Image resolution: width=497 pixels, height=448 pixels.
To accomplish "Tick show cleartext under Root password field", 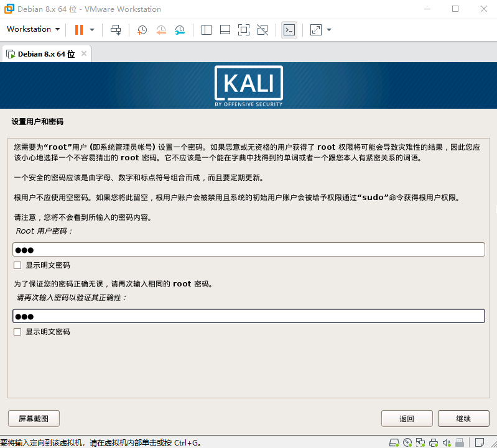I will click(17, 265).
